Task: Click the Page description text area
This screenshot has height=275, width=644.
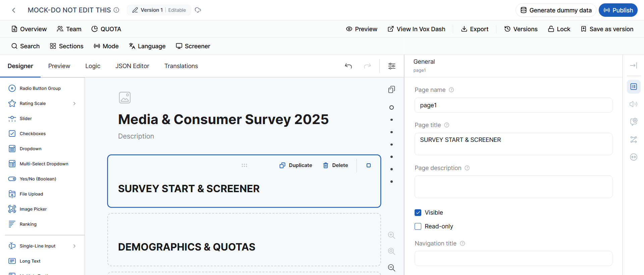Action: [x=514, y=187]
